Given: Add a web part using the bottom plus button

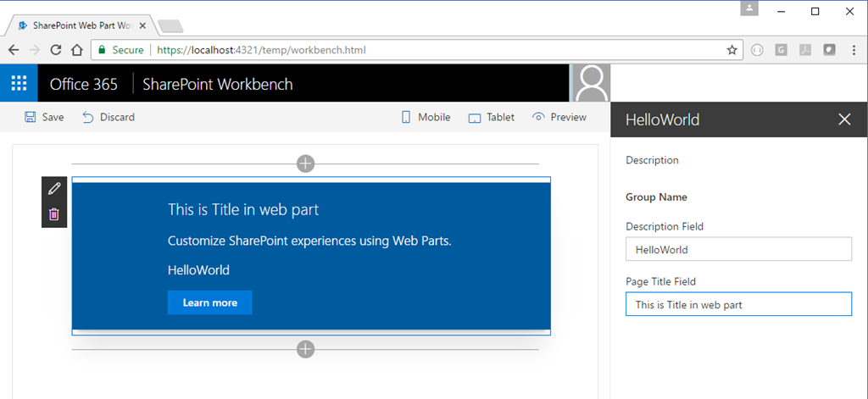Looking at the screenshot, I should (x=305, y=349).
